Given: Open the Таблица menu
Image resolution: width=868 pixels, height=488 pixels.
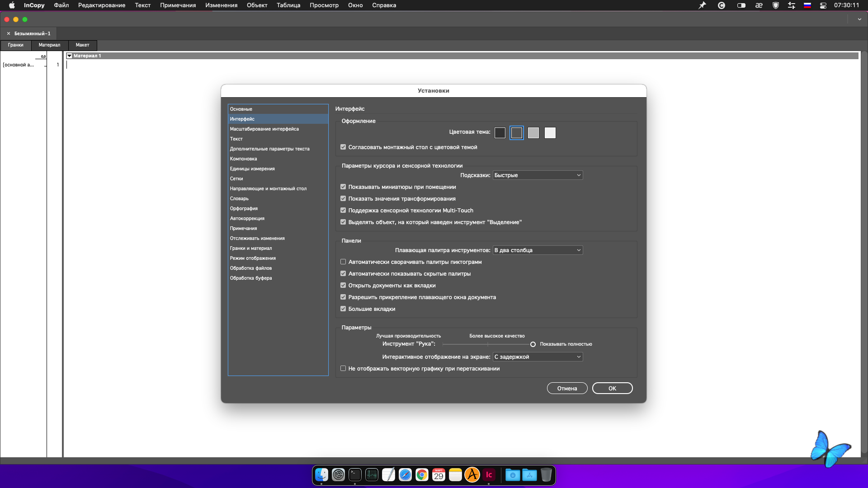Looking at the screenshot, I should click(288, 5).
